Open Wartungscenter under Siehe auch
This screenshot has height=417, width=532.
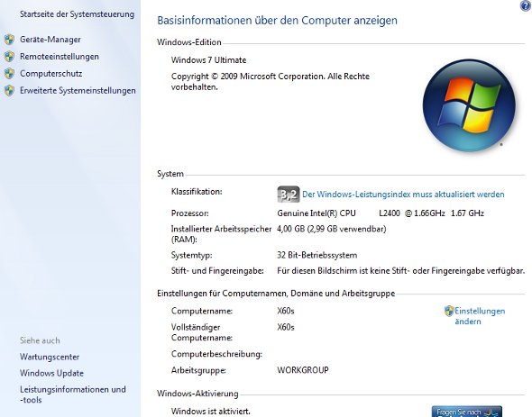click(50, 357)
